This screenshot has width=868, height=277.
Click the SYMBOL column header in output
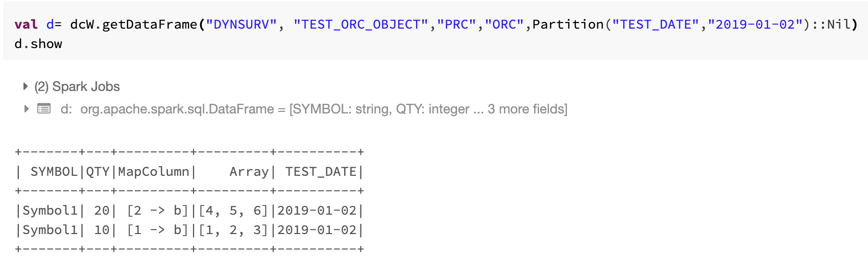(54, 172)
